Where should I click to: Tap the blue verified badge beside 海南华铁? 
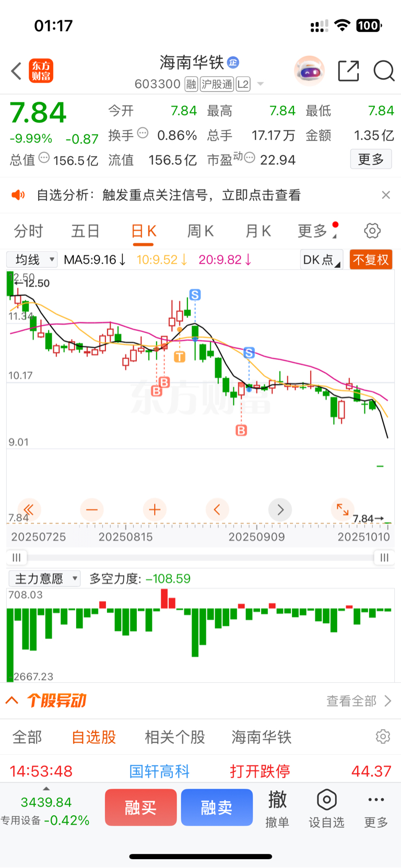coord(233,63)
